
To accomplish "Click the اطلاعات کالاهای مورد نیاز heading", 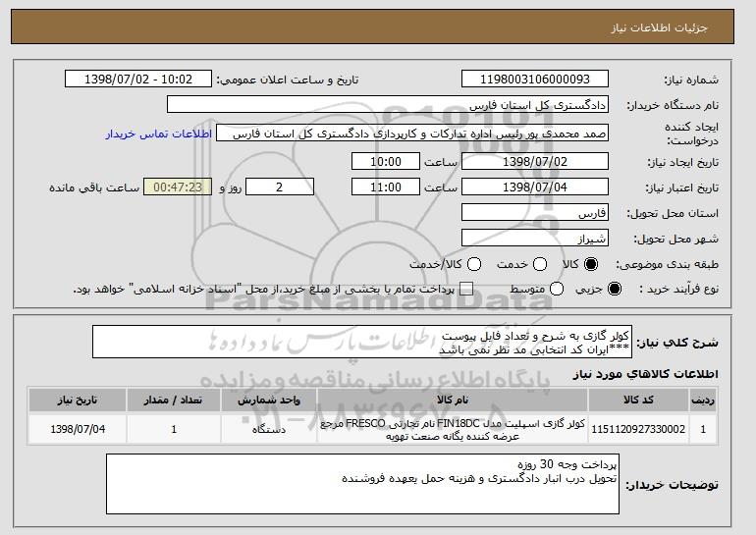I will 645,374.
